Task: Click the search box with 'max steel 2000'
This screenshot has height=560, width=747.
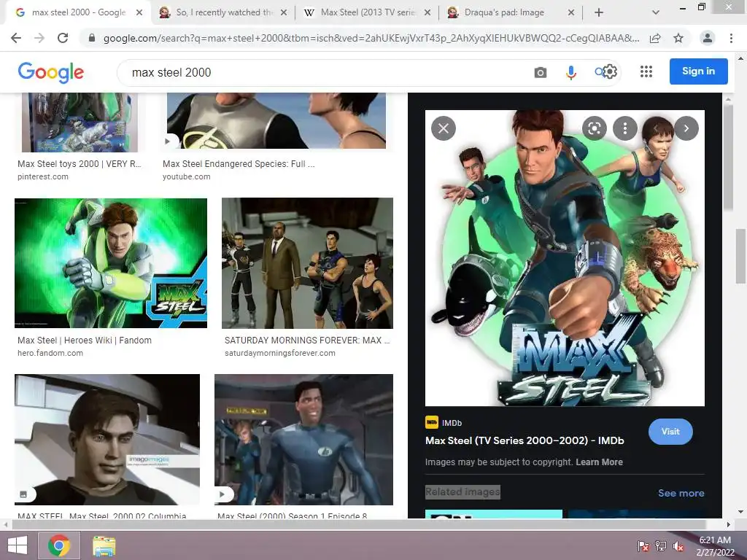Action: tap(329, 72)
